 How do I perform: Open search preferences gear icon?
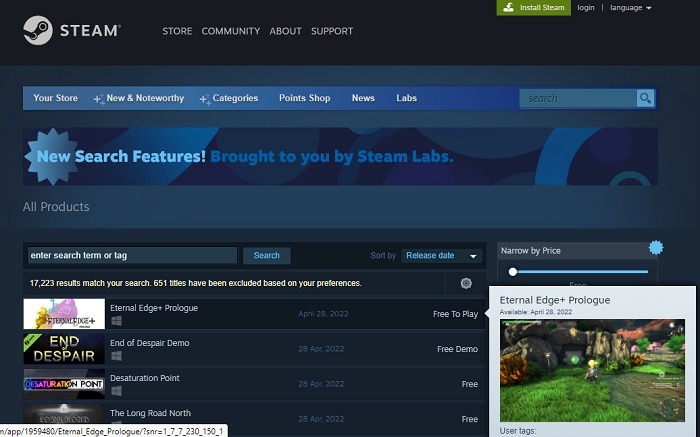click(x=466, y=283)
